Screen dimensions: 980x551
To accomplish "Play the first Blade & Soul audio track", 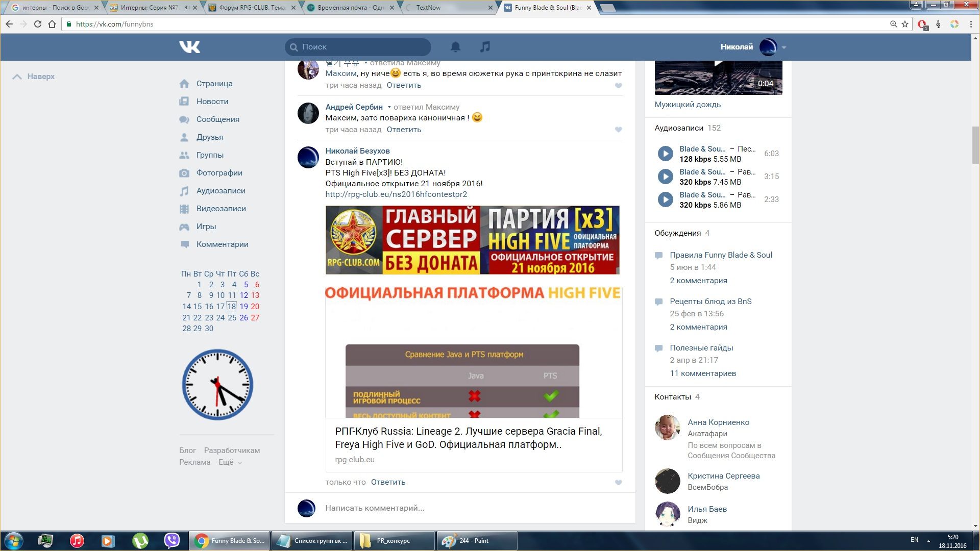I will pos(665,154).
